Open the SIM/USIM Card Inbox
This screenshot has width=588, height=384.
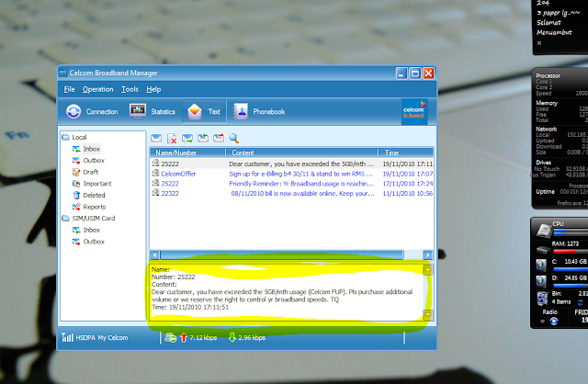(85, 230)
